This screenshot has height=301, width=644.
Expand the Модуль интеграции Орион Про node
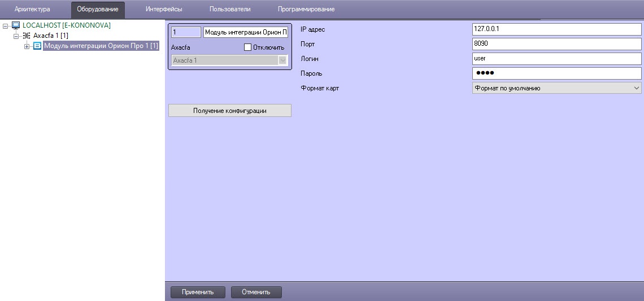coord(27,46)
